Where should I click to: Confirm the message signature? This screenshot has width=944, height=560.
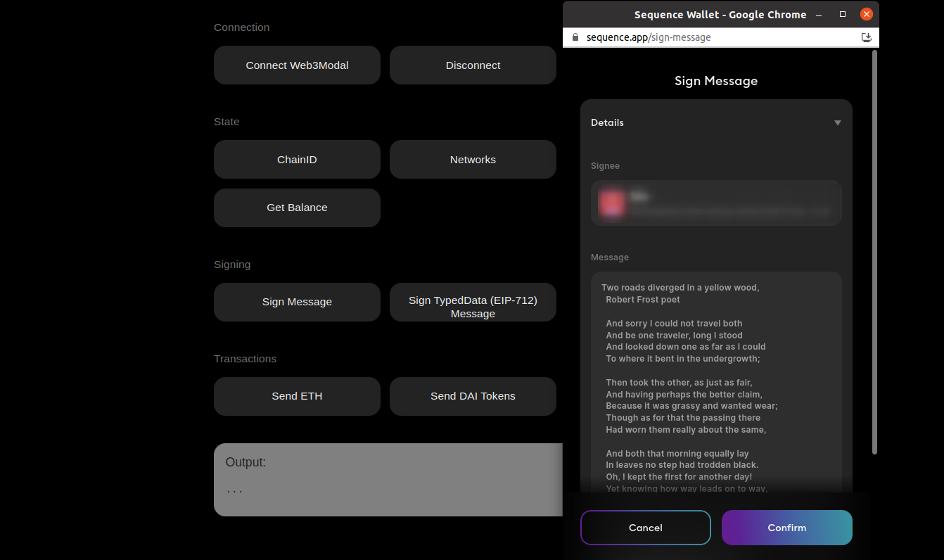pos(787,528)
